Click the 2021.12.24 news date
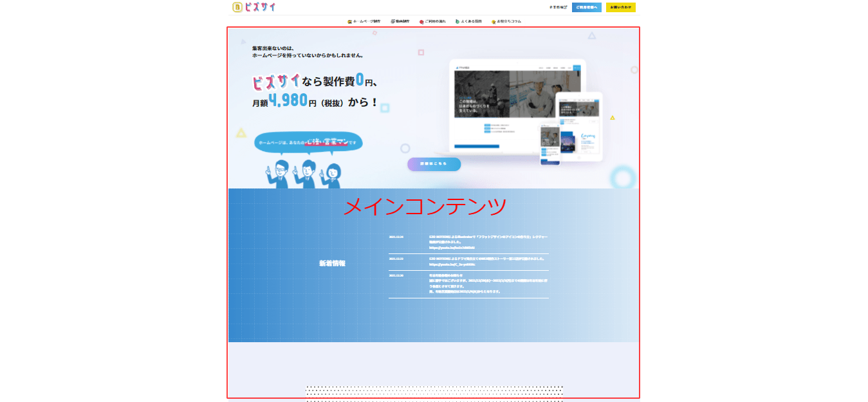This screenshot has width=868, height=402. point(396,237)
